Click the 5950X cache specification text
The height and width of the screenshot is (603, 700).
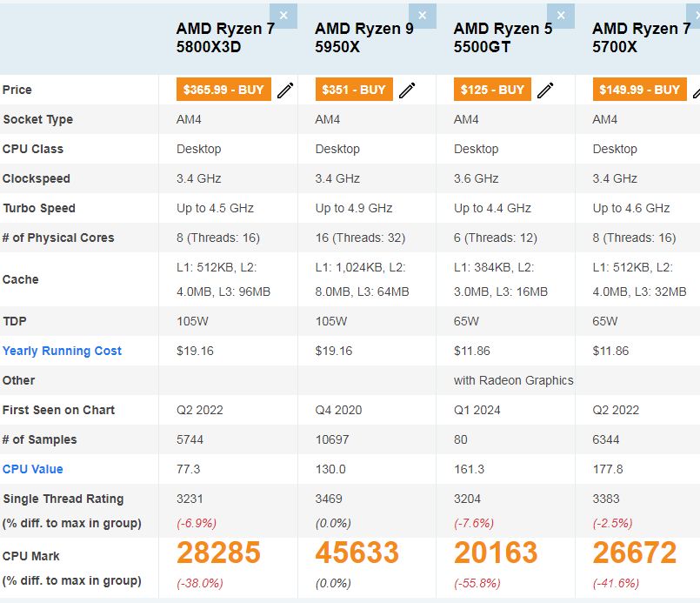pos(362,279)
